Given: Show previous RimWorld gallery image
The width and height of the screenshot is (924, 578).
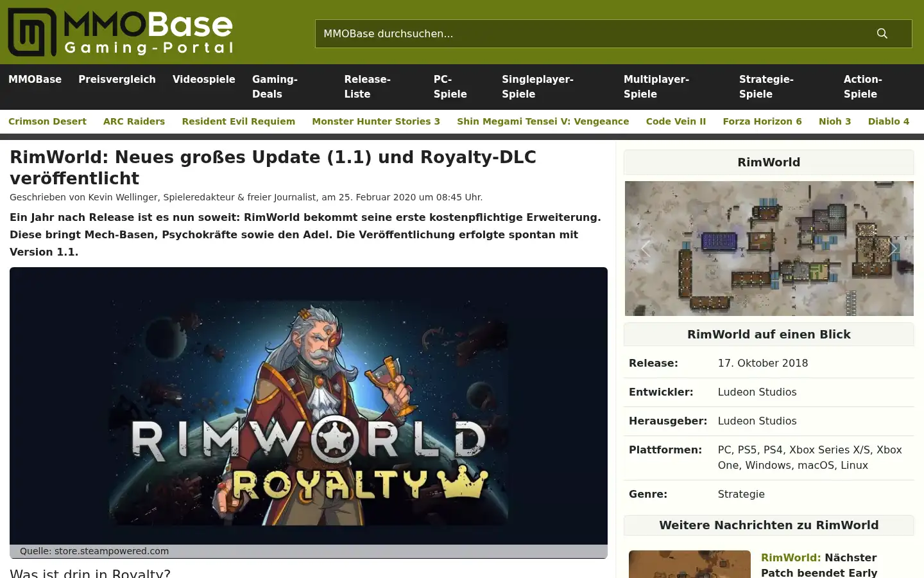Looking at the screenshot, I should [x=646, y=249].
